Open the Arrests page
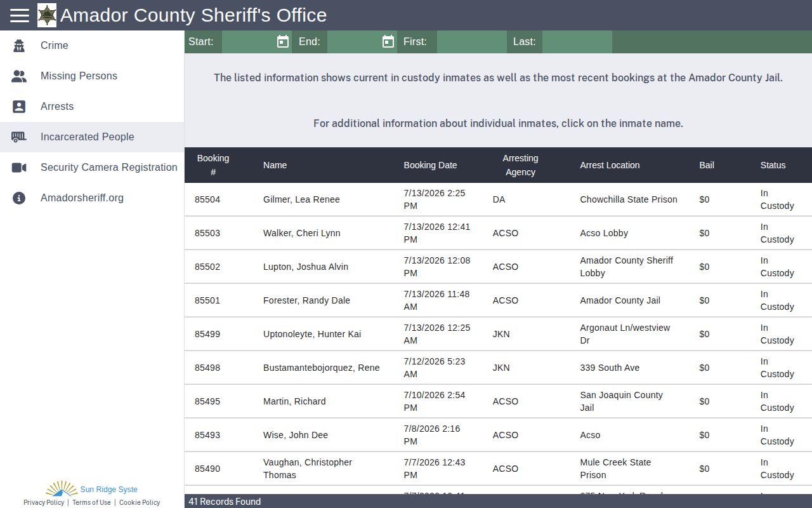Viewport: 812px width, 508px height. [x=92, y=107]
